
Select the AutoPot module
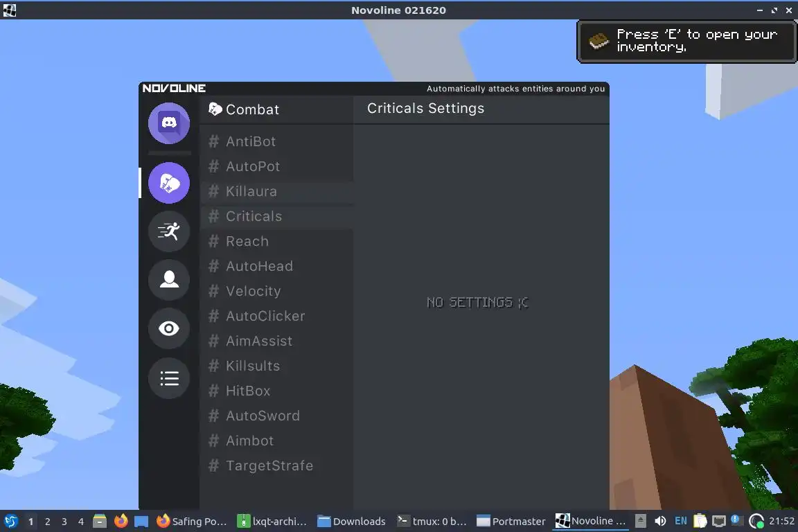277,166
